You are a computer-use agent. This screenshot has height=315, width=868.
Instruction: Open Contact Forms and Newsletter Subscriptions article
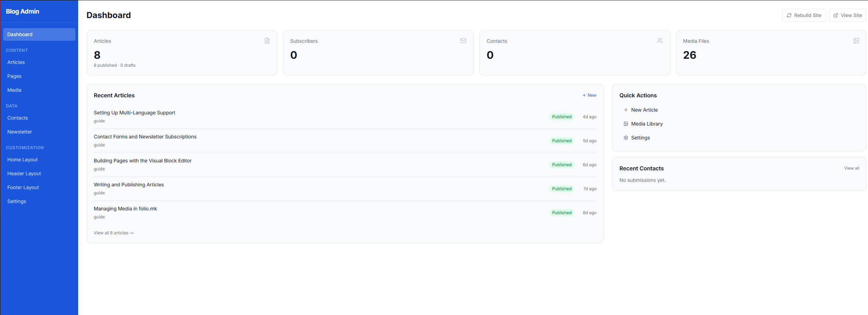tap(145, 137)
